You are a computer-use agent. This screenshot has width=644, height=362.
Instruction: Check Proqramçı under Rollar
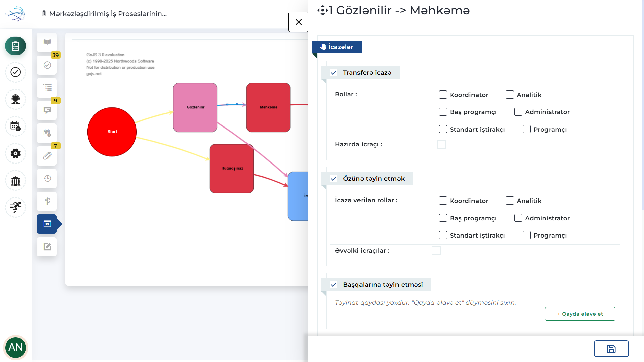click(x=527, y=129)
